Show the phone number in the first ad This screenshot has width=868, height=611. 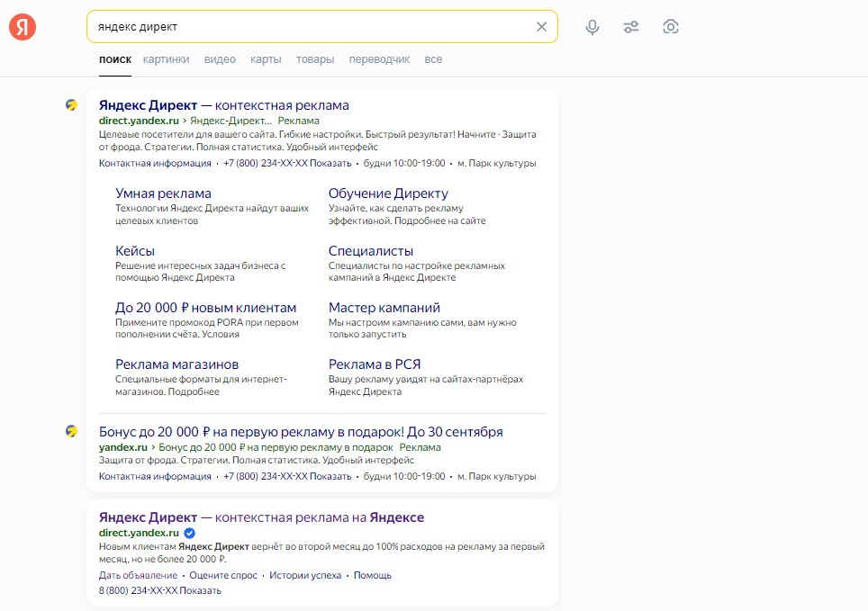tap(287, 163)
